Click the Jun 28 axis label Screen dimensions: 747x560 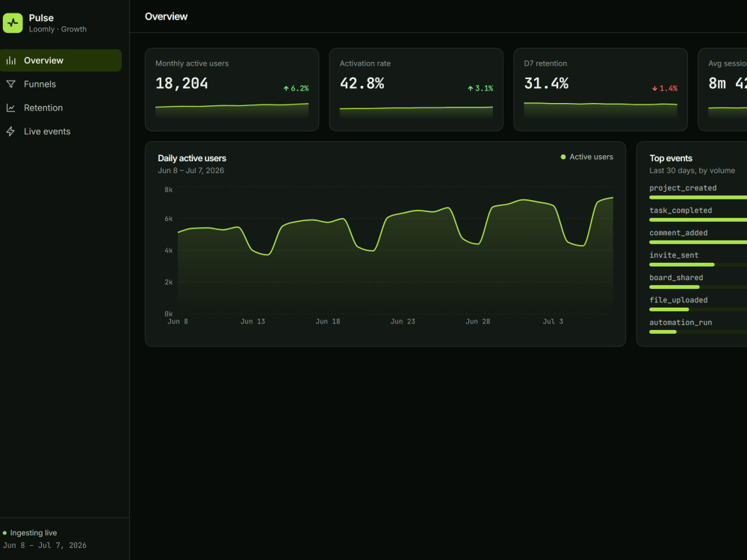[478, 321]
